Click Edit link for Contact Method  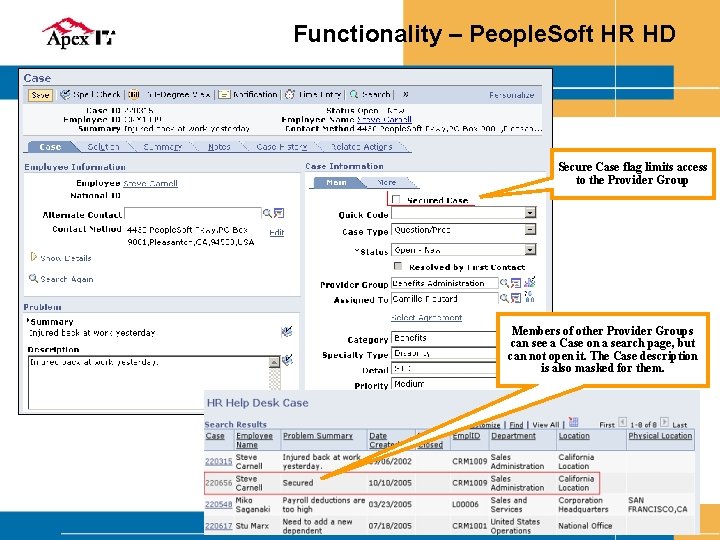pyautogui.click(x=276, y=232)
